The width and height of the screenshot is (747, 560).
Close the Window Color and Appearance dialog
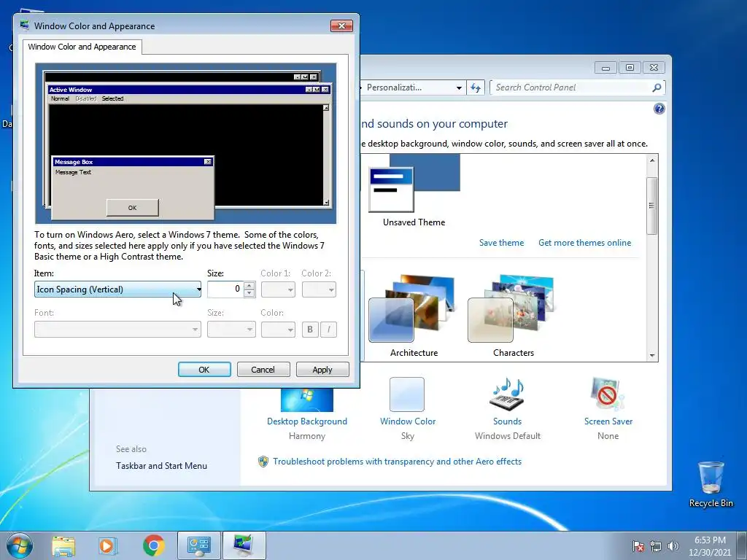coord(341,26)
